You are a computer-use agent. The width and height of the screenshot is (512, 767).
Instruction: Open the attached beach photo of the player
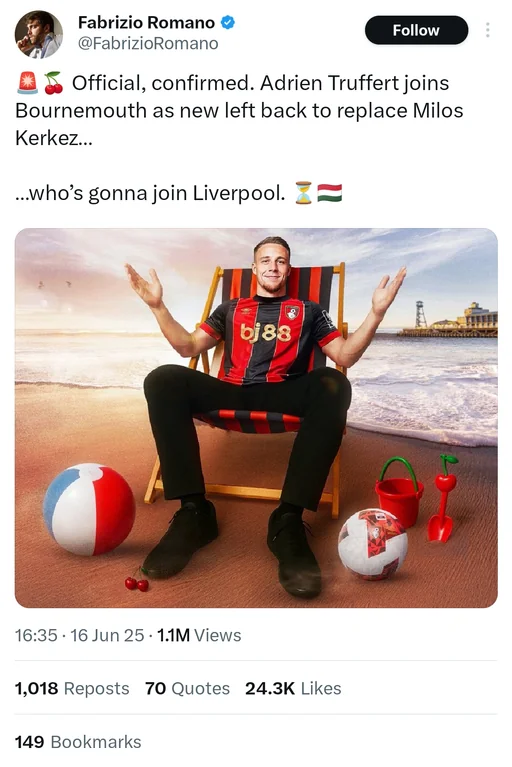[x=256, y=418]
